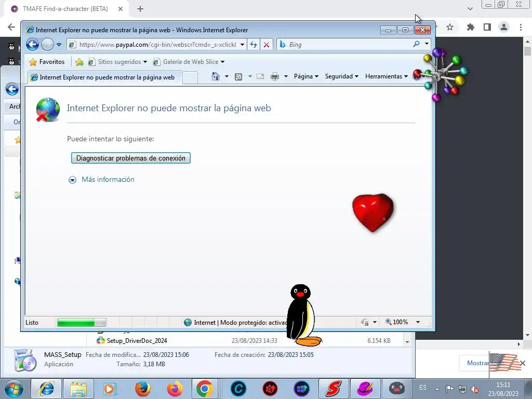532x399 pixels.
Task: Open the 100% zoom level button
Action: (x=396, y=322)
